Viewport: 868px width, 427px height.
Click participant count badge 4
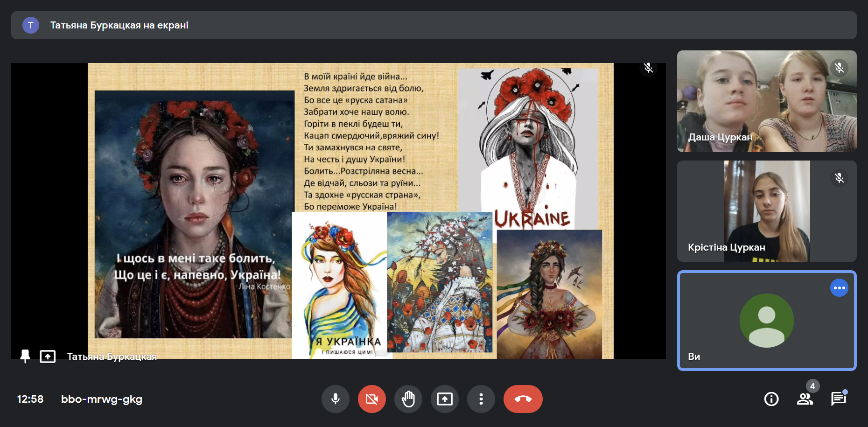812,386
